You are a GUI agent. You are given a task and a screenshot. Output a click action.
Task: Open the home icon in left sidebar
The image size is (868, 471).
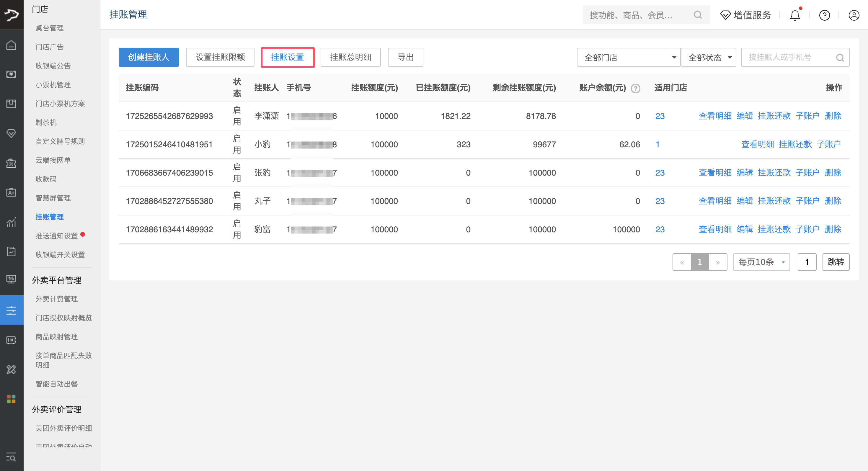12,45
